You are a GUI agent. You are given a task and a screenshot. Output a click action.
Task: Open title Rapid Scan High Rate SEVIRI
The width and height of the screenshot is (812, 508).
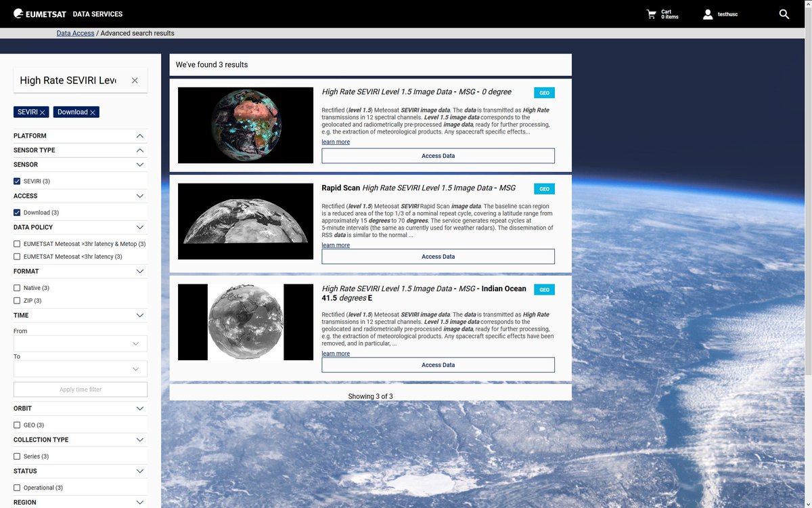pyautogui.click(x=419, y=188)
